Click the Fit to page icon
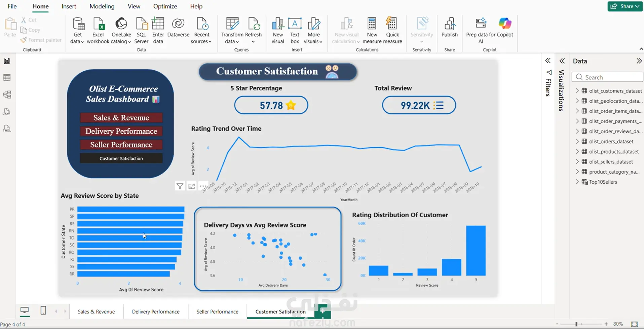 click(634, 324)
